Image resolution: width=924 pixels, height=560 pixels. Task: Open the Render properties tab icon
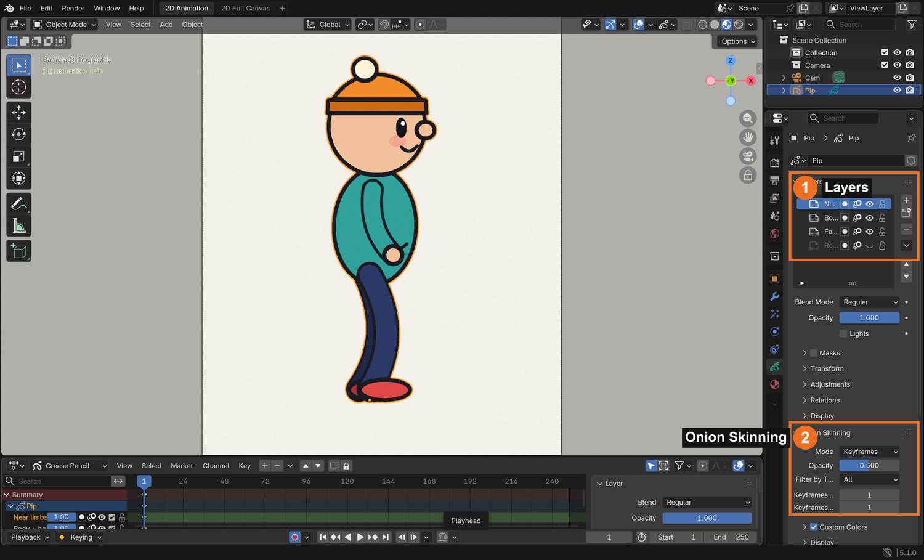coord(775,163)
